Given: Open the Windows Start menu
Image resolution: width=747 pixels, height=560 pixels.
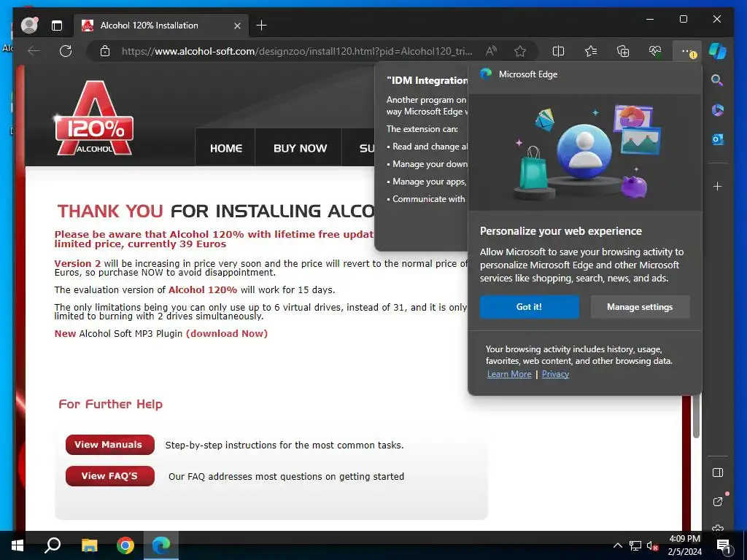Looking at the screenshot, I should [18, 545].
